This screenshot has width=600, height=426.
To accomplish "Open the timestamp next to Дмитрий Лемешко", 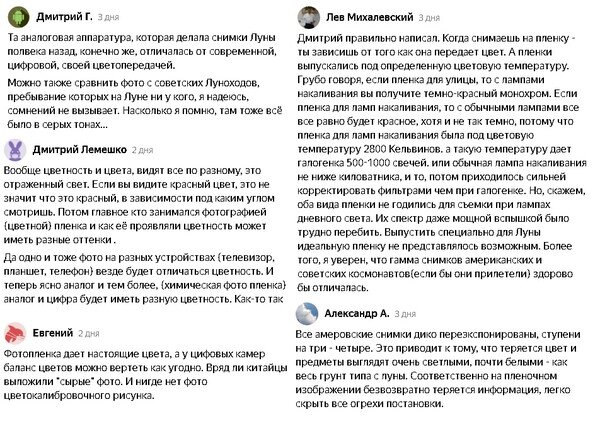I will (x=143, y=150).
